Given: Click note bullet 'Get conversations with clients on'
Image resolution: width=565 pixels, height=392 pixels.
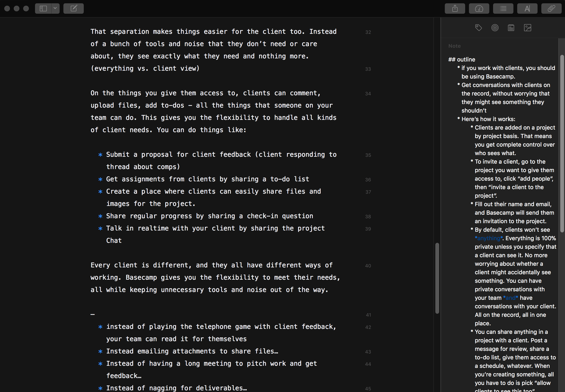Looking at the screenshot, I should point(506,85).
